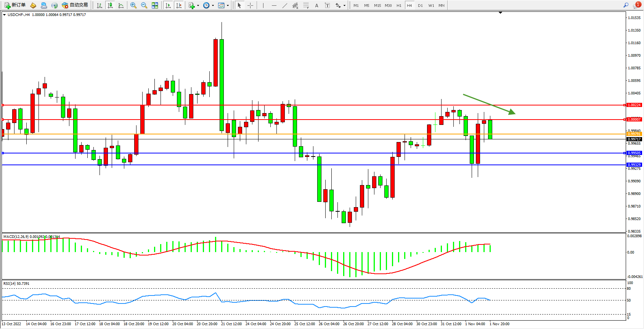This screenshot has width=644, height=329.
Task: Switch to the M15 timeframe
Action: pyautogui.click(x=377, y=5)
